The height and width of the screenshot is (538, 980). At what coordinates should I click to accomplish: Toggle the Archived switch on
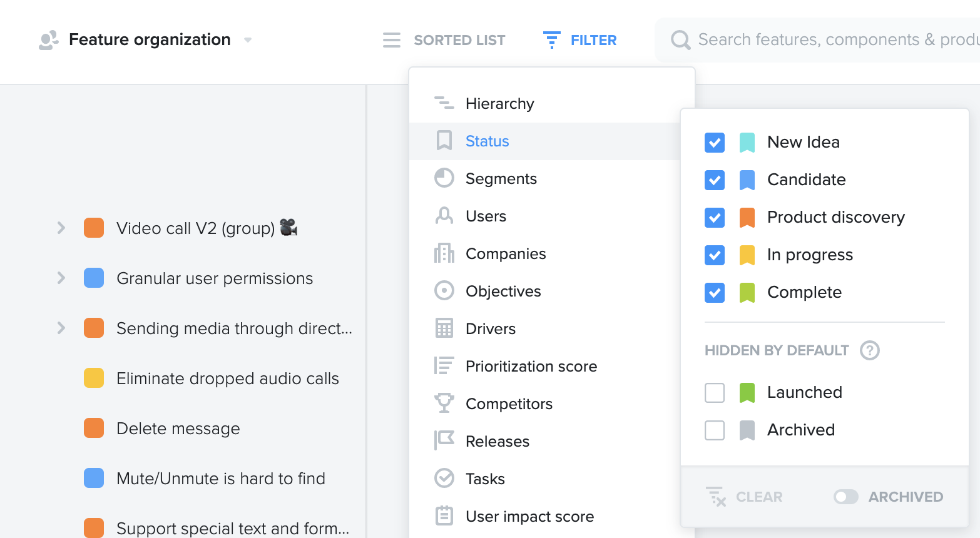click(846, 497)
